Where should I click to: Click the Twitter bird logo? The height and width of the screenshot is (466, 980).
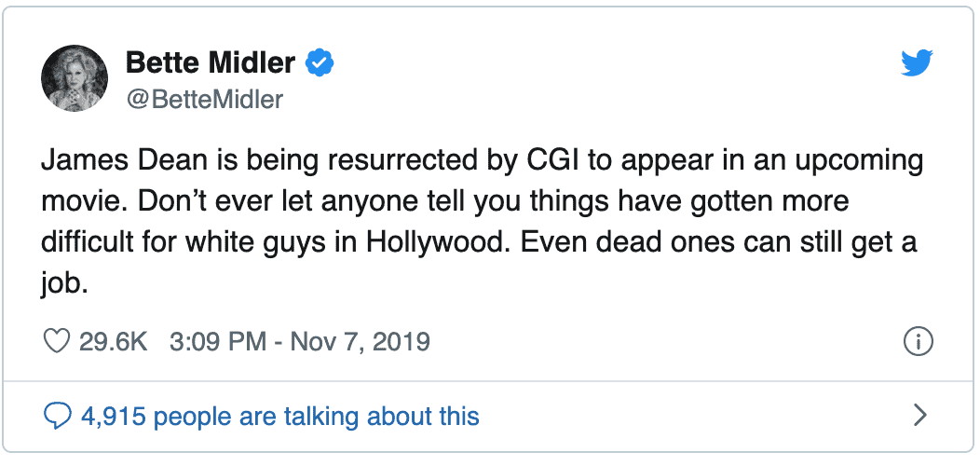click(x=916, y=64)
